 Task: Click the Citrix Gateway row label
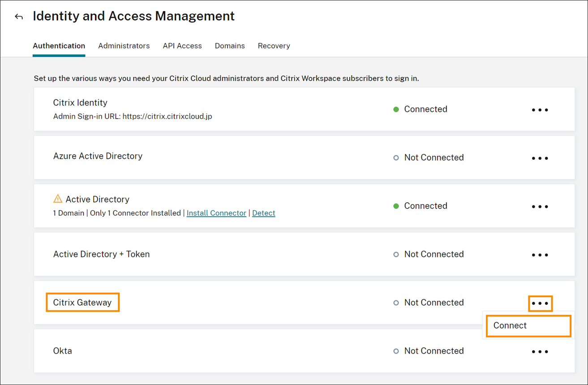point(82,302)
